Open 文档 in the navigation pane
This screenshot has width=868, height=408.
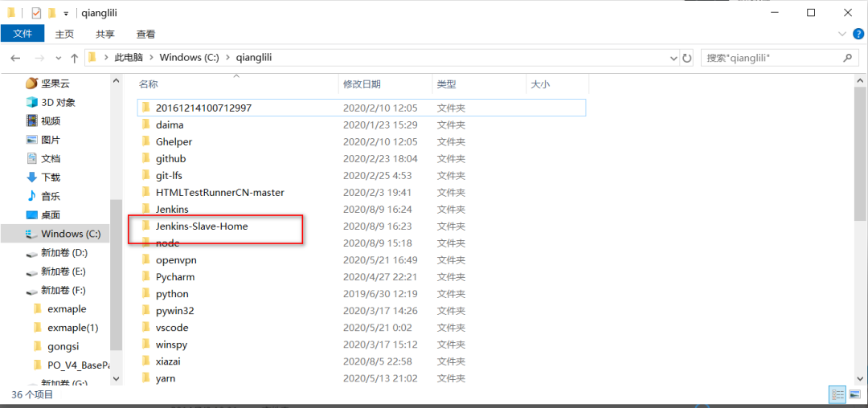[51, 159]
